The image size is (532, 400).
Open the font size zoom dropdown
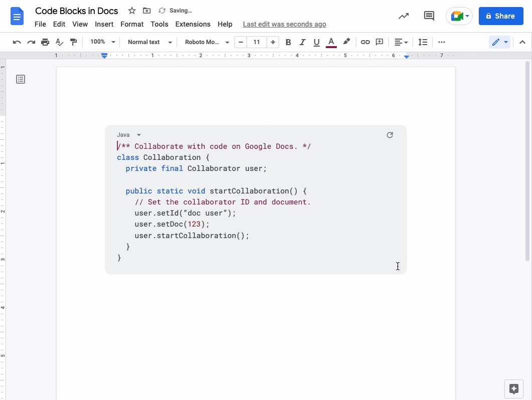click(102, 42)
